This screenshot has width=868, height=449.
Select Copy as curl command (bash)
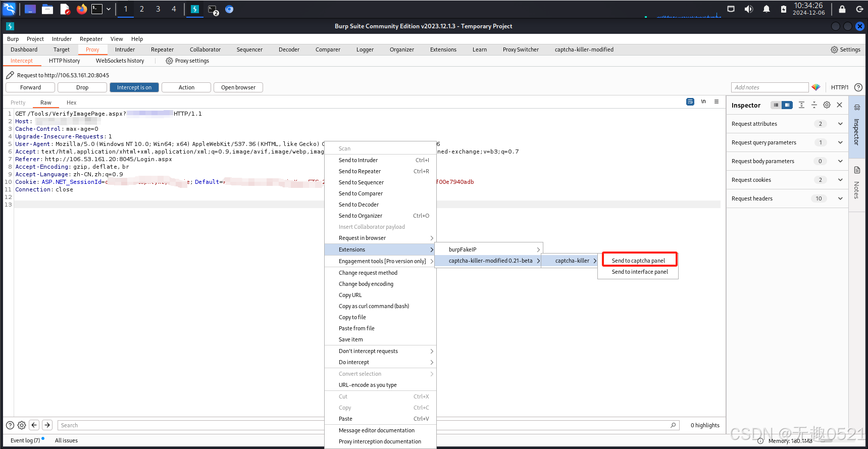tap(380, 306)
